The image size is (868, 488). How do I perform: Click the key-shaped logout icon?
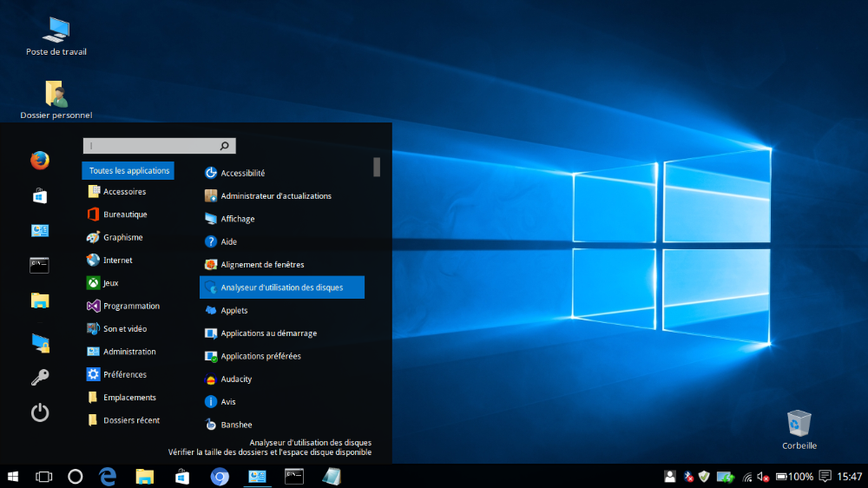click(40, 377)
